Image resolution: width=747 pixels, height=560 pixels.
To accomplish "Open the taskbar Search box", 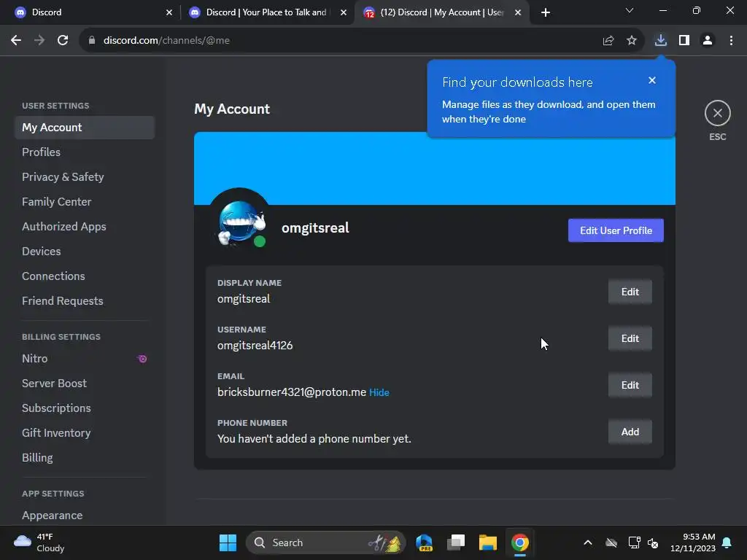I will coord(325,542).
